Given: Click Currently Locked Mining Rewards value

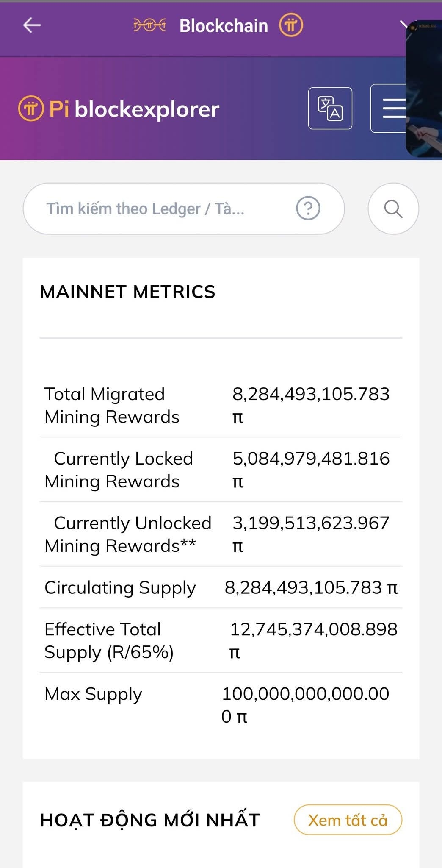Looking at the screenshot, I should click(x=311, y=459).
